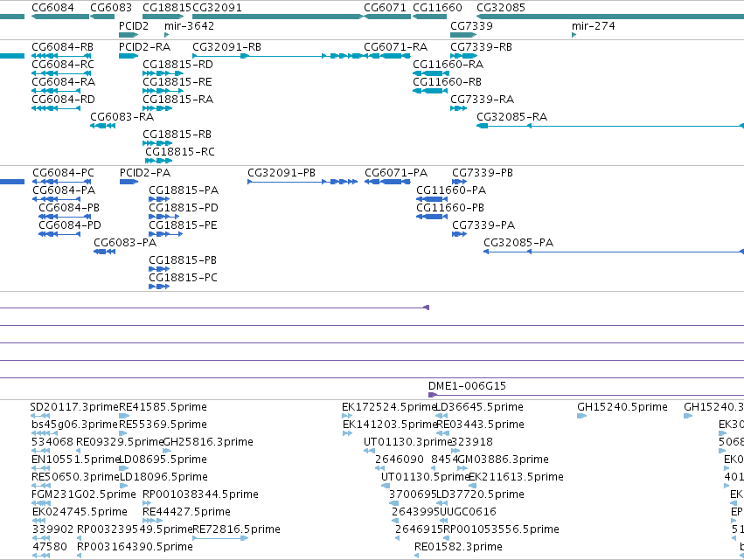
Task: Select protein CG18815-PC label
Action: 183,278
